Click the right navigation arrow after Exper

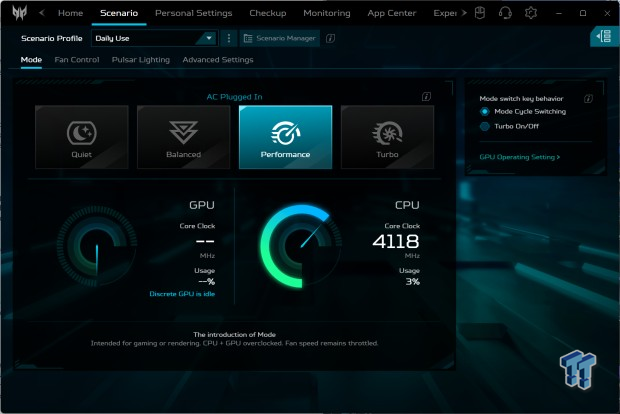tap(464, 13)
